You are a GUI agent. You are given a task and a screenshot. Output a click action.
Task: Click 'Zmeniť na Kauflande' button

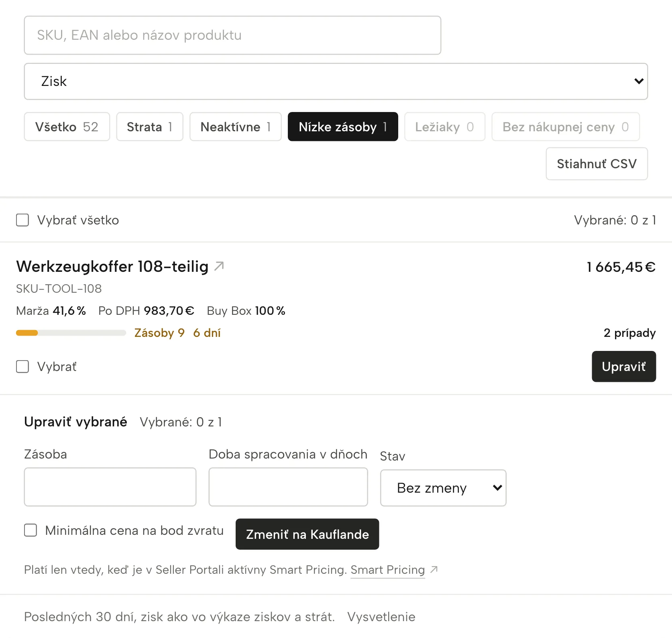(x=307, y=534)
